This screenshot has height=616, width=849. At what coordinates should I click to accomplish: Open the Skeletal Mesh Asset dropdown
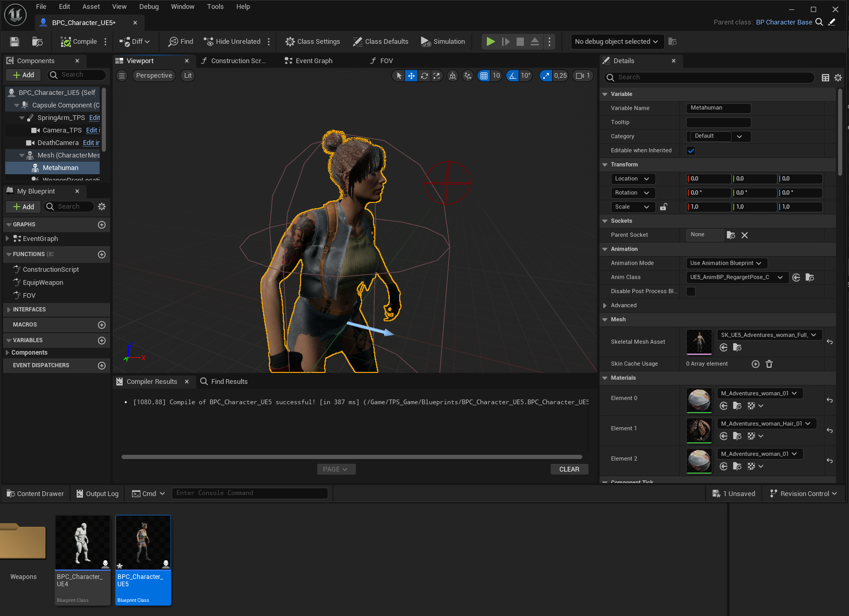(769, 335)
